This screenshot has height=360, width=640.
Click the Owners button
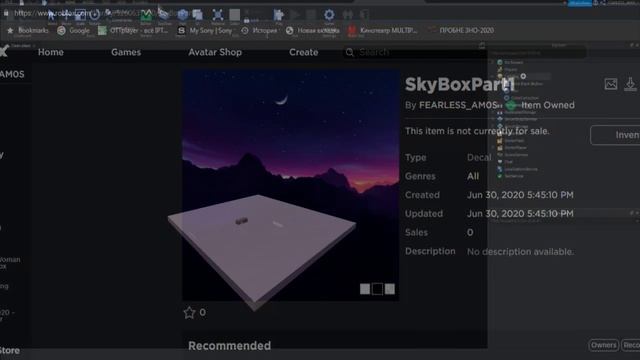pyautogui.click(x=603, y=345)
